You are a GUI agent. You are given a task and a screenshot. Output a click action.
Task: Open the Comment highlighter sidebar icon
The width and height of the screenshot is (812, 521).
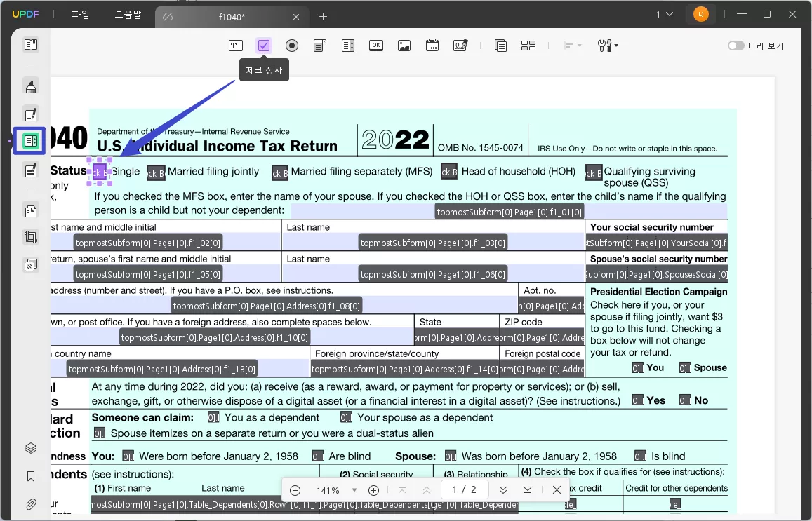(31, 86)
